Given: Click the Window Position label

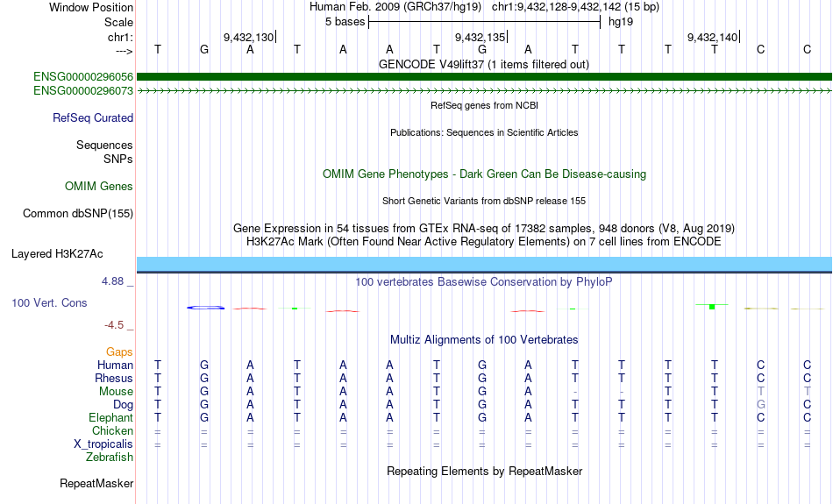Looking at the screenshot, I should coord(91,7).
